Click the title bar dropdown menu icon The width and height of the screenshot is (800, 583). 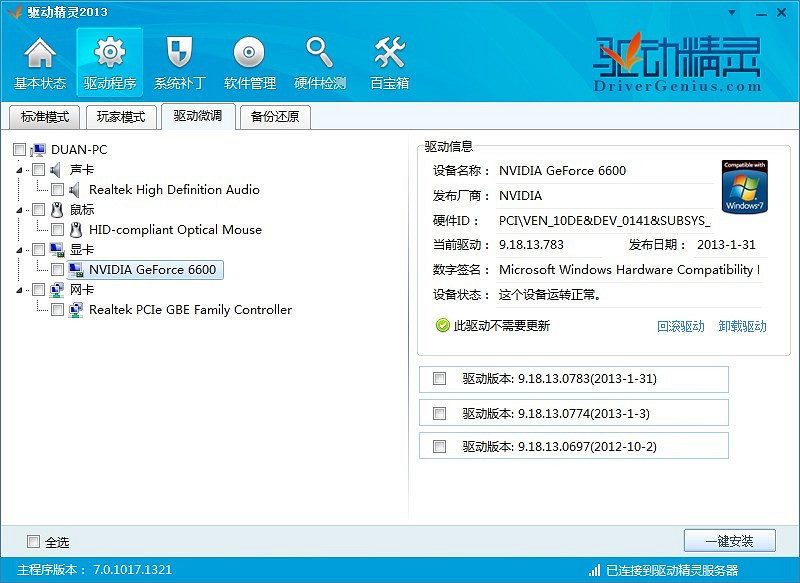click(733, 11)
